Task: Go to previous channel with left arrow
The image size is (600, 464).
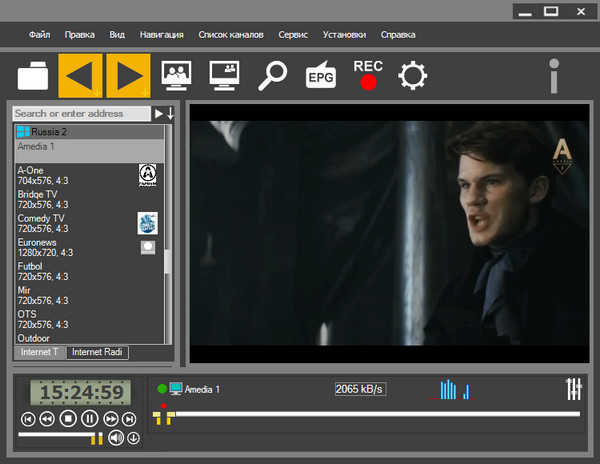Action: coord(81,75)
